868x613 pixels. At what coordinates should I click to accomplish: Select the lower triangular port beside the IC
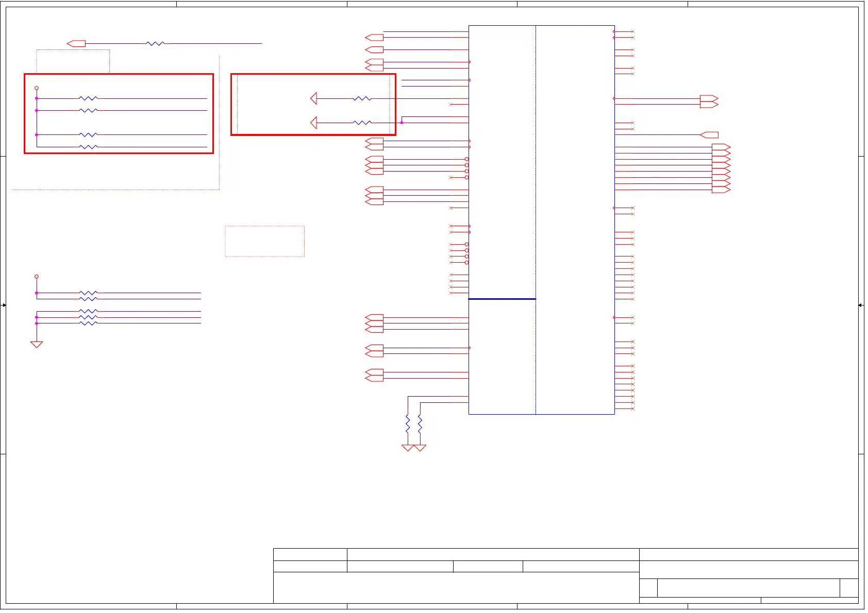(x=314, y=123)
